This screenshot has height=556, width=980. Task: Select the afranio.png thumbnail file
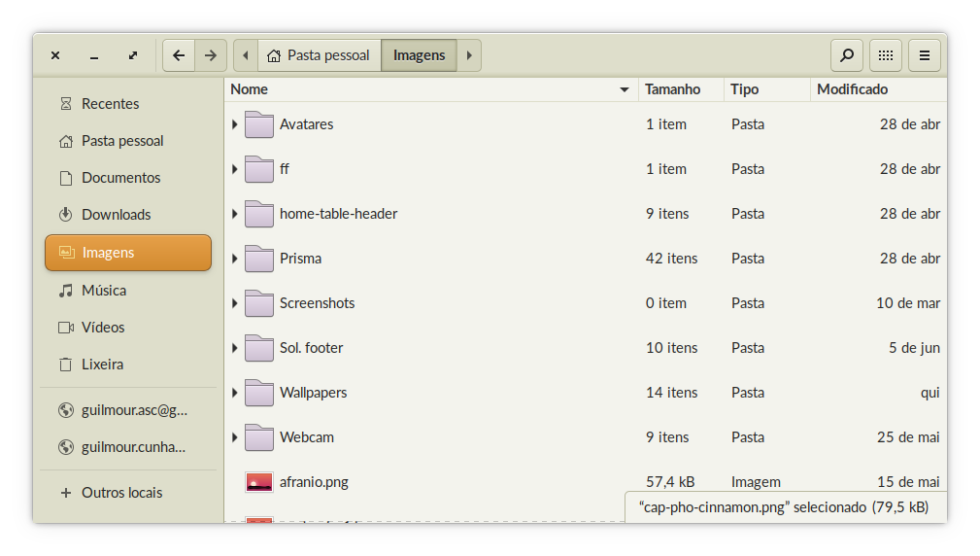(x=258, y=482)
